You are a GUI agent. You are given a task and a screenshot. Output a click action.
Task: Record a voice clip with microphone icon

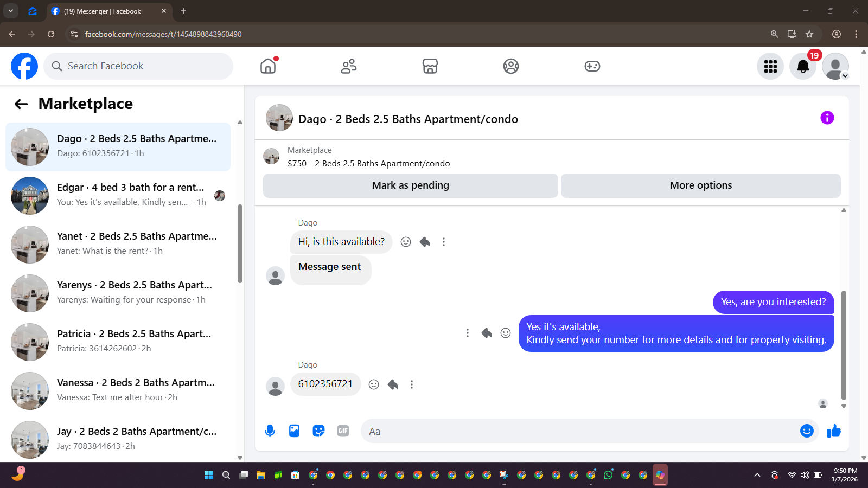pos(270,431)
